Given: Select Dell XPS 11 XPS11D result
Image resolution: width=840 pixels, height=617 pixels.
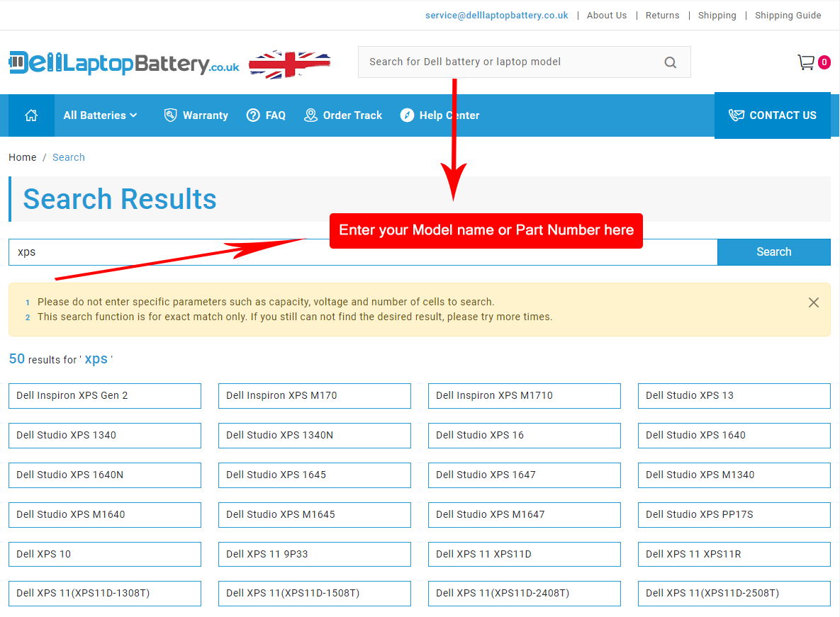Looking at the screenshot, I should click(525, 555).
